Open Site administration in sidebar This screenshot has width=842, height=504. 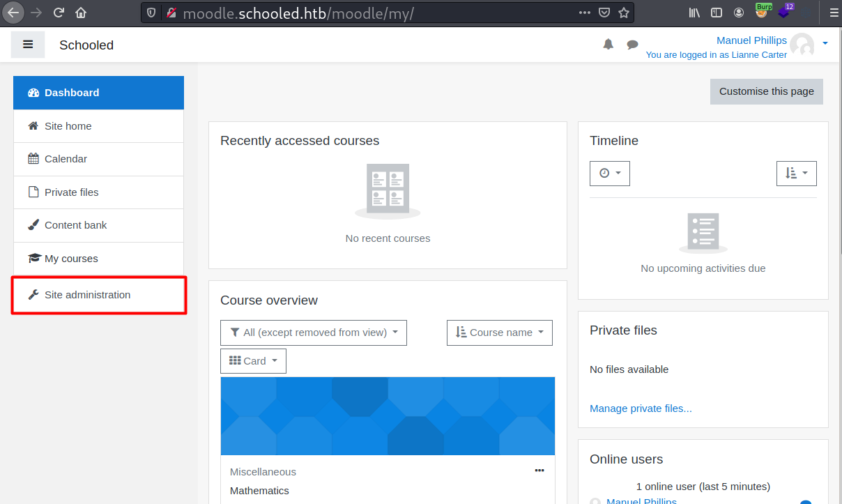[87, 295]
